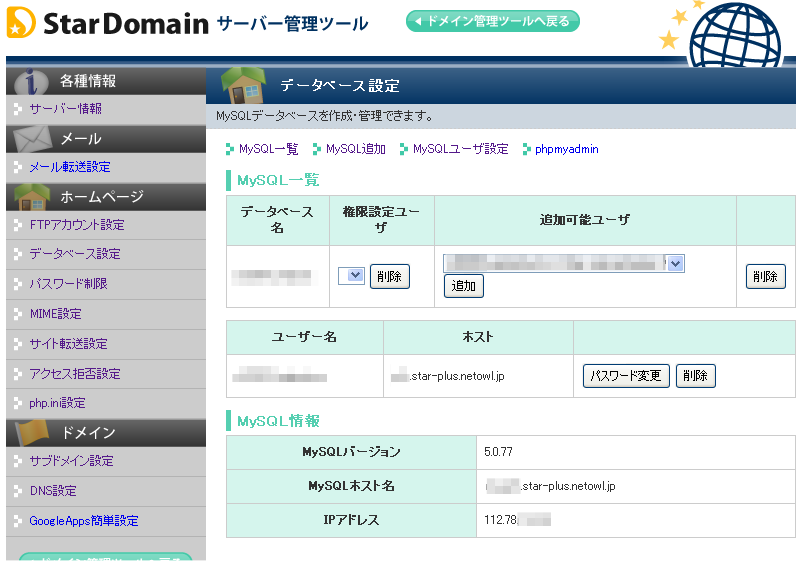Click the globe graphic in the header

735,35
